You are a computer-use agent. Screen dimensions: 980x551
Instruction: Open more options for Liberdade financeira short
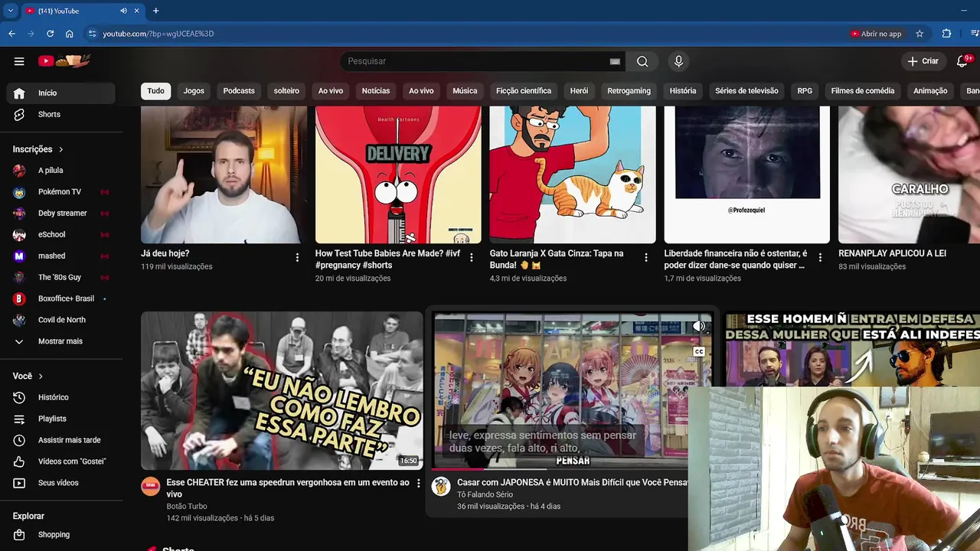821,258
